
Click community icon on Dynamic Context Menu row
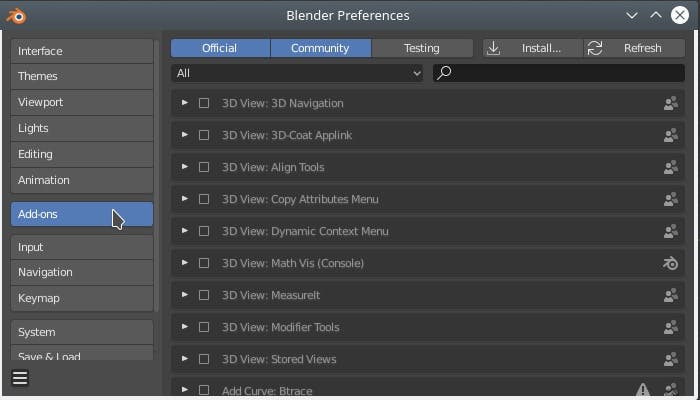[671, 231]
